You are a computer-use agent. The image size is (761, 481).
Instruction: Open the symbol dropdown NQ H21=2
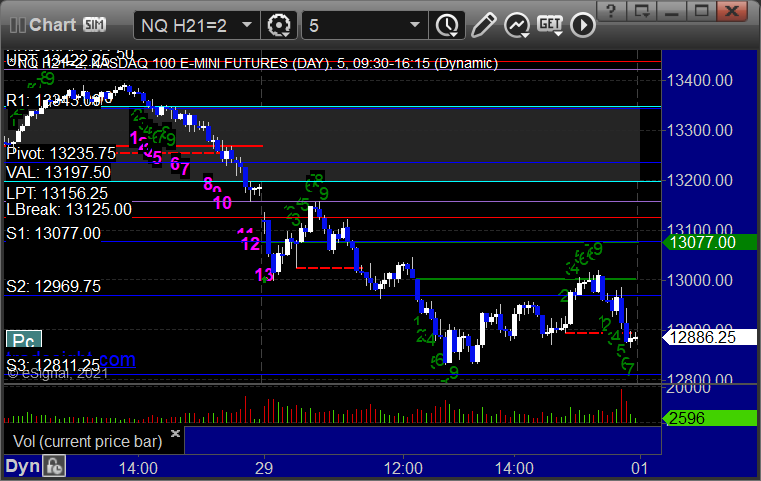pyautogui.click(x=247, y=25)
